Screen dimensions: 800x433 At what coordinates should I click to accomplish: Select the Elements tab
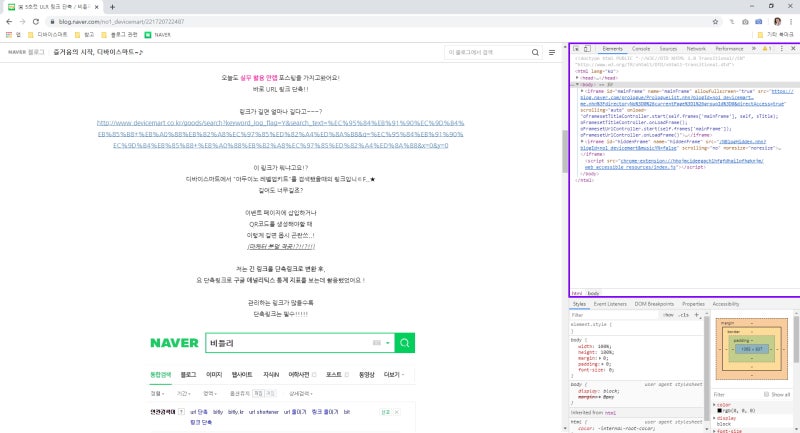pos(612,48)
